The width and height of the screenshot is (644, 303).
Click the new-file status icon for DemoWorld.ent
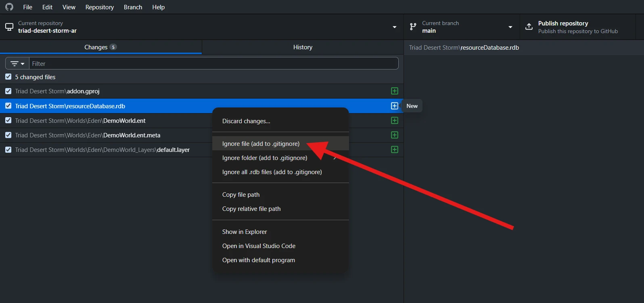(395, 120)
